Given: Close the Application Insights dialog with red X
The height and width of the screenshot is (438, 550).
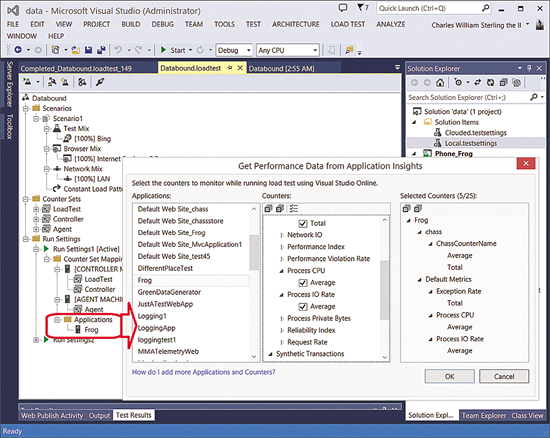Looking at the screenshot, I should [x=526, y=163].
